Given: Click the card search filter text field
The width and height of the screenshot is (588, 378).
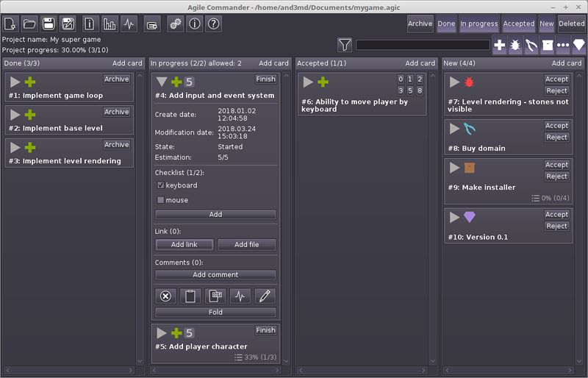Looking at the screenshot, I should pos(422,46).
